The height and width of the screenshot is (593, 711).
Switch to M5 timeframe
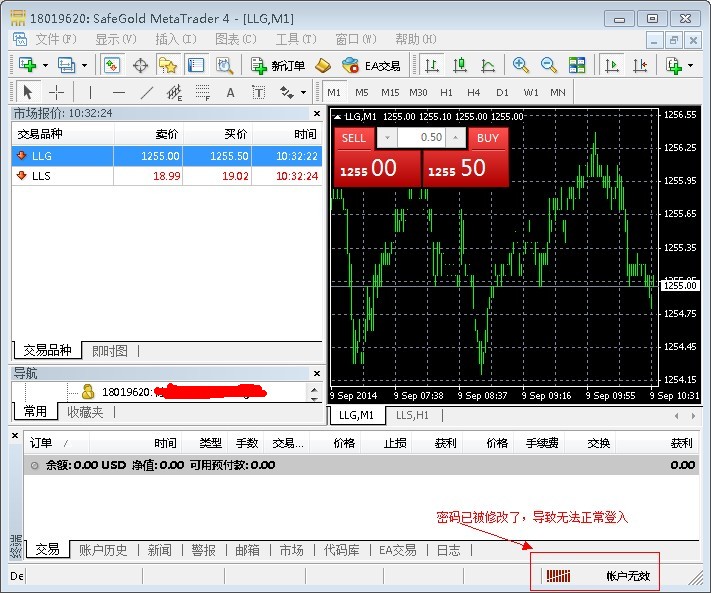click(x=361, y=92)
